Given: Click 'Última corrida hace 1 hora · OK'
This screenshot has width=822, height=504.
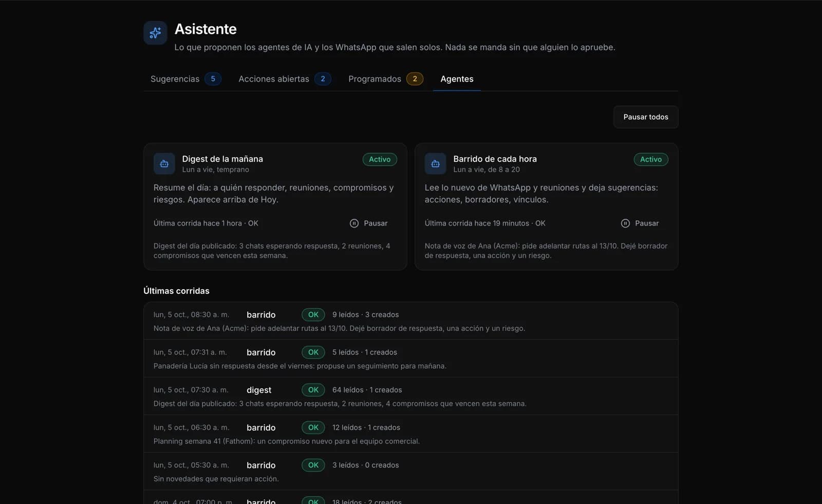Looking at the screenshot, I should click(206, 223).
